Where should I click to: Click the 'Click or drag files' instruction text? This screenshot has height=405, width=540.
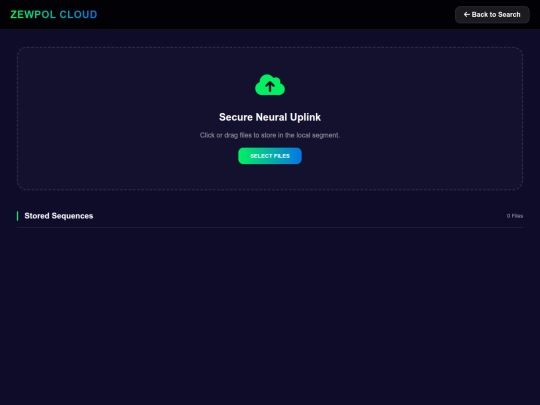(270, 135)
